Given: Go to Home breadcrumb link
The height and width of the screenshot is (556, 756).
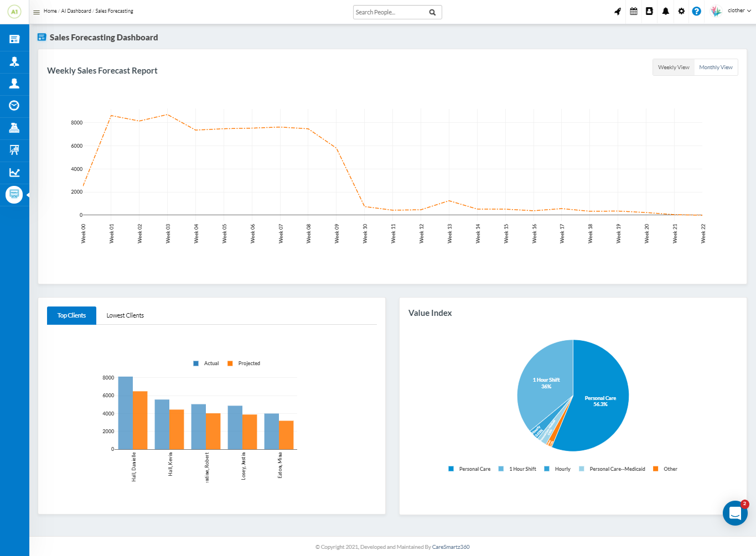Looking at the screenshot, I should (50, 11).
